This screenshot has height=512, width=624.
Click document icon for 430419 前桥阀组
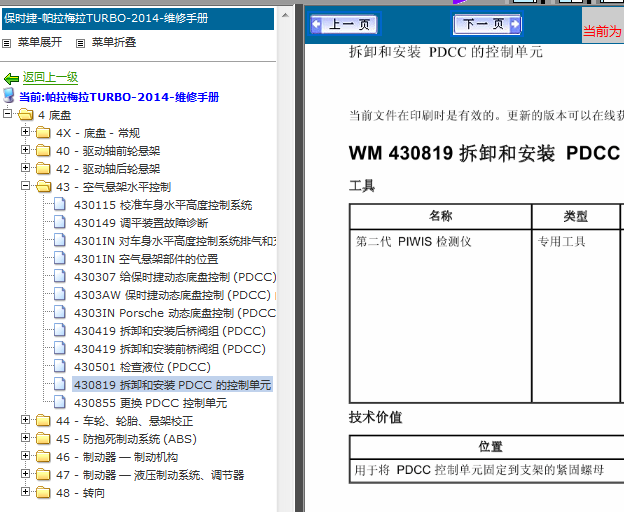point(60,348)
